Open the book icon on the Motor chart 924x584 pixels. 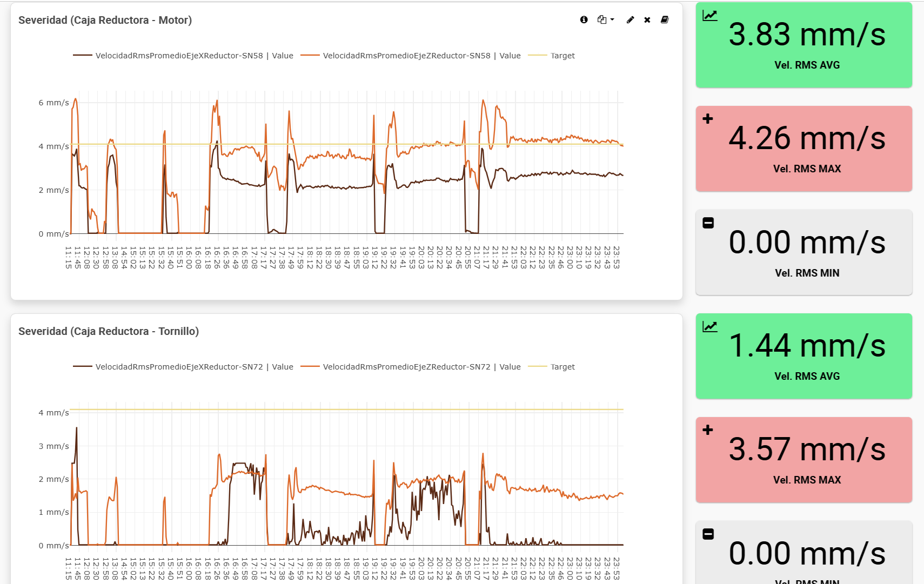[665, 19]
